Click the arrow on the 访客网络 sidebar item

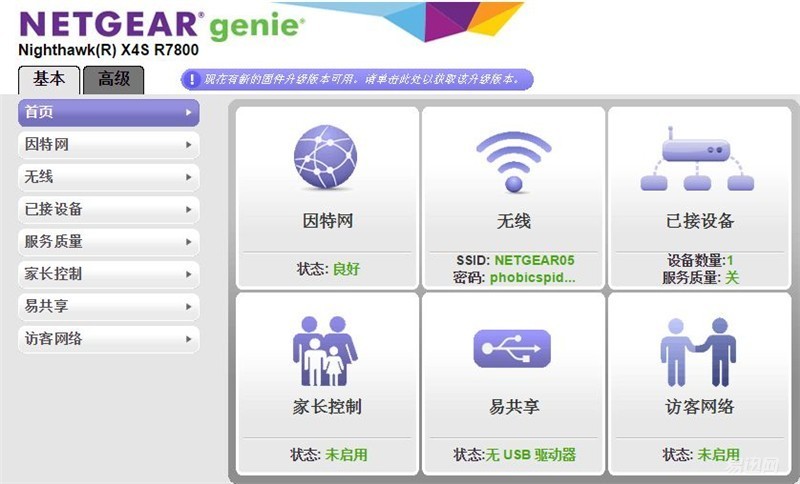pyautogui.click(x=189, y=339)
